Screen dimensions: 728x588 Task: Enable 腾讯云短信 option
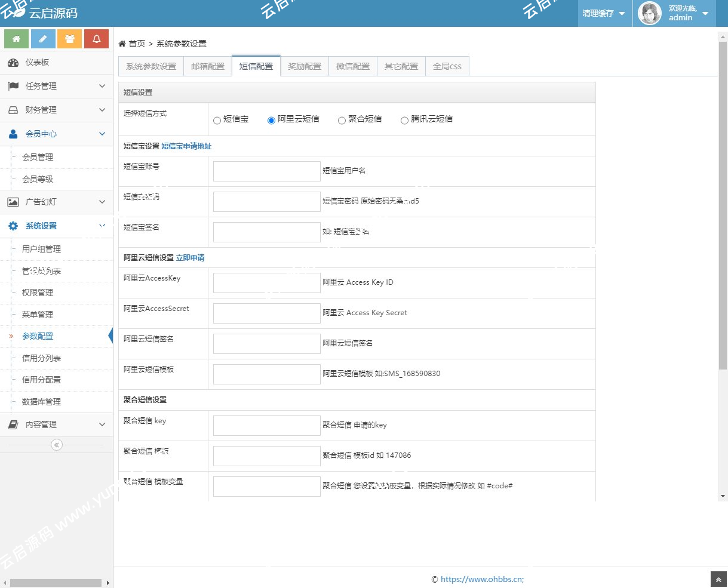click(x=404, y=120)
